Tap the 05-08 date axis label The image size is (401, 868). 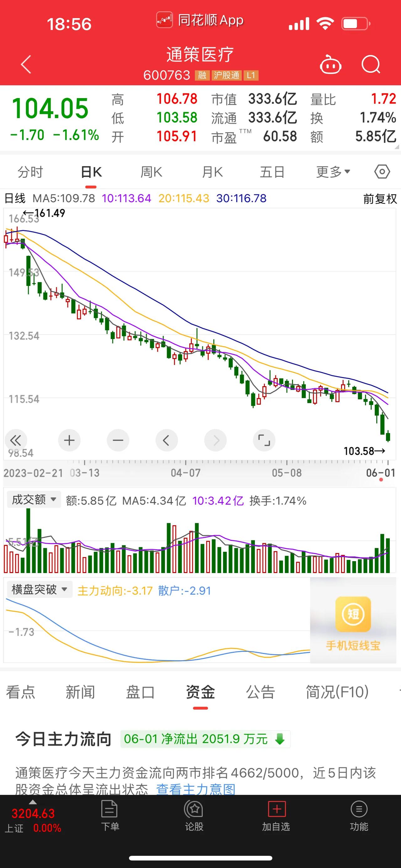(287, 473)
